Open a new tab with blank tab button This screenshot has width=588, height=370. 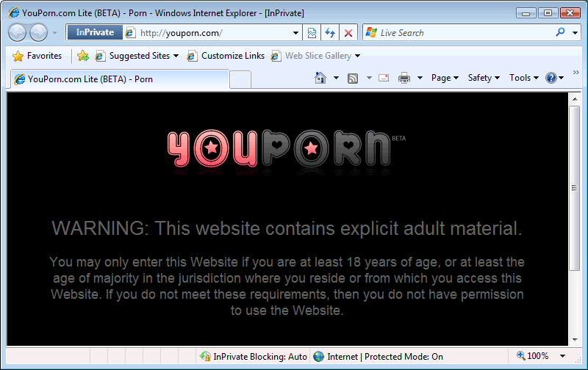(x=240, y=79)
